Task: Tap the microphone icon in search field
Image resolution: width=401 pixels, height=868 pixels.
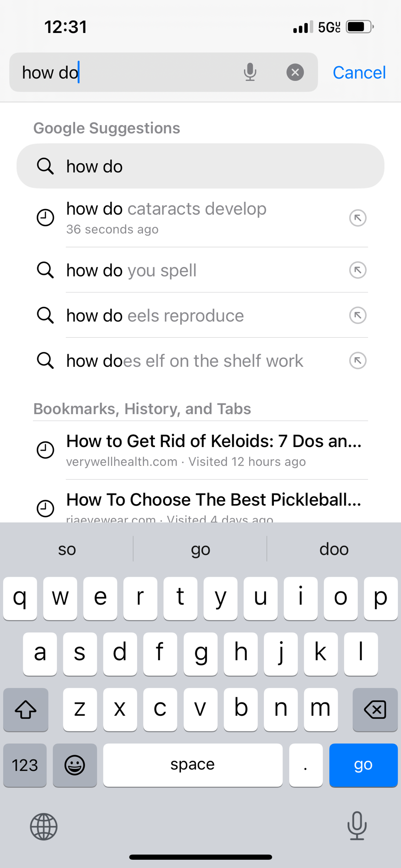Action: pyautogui.click(x=250, y=72)
